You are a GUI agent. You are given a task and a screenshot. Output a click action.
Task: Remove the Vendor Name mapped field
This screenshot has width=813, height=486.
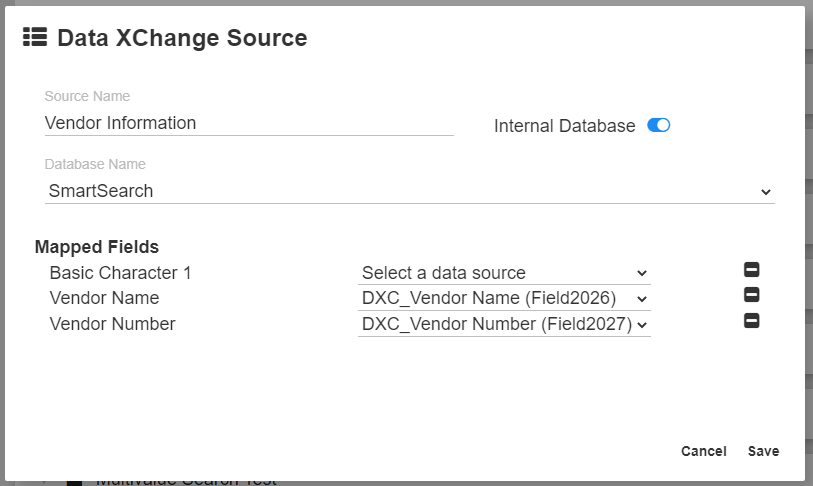tap(752, 295)
